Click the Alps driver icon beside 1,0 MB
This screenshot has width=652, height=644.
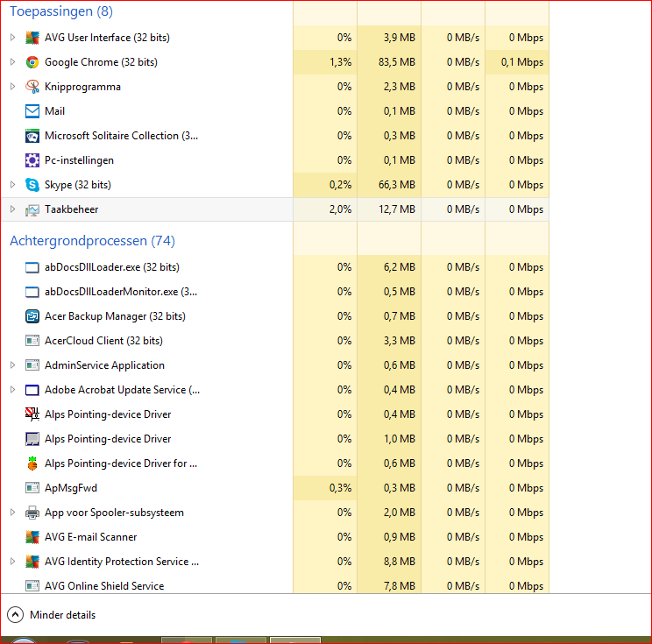point(32,439)
